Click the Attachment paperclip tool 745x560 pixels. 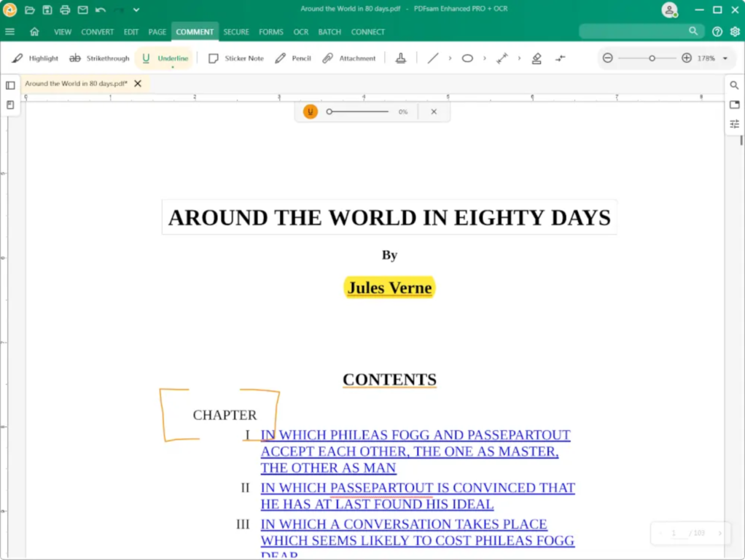[348, 58]
